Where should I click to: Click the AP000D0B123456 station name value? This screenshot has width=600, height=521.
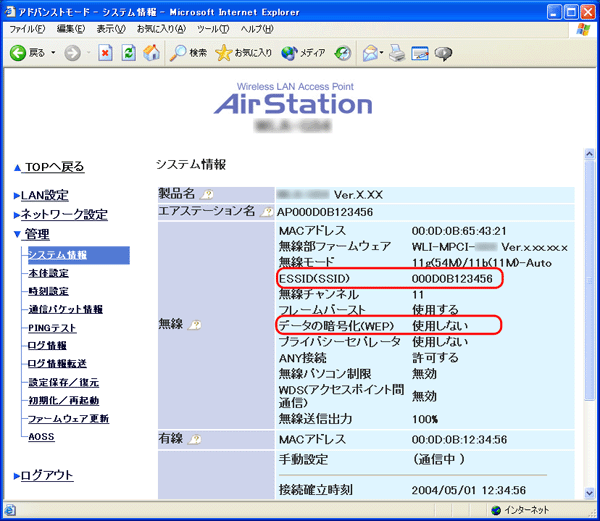325,212
